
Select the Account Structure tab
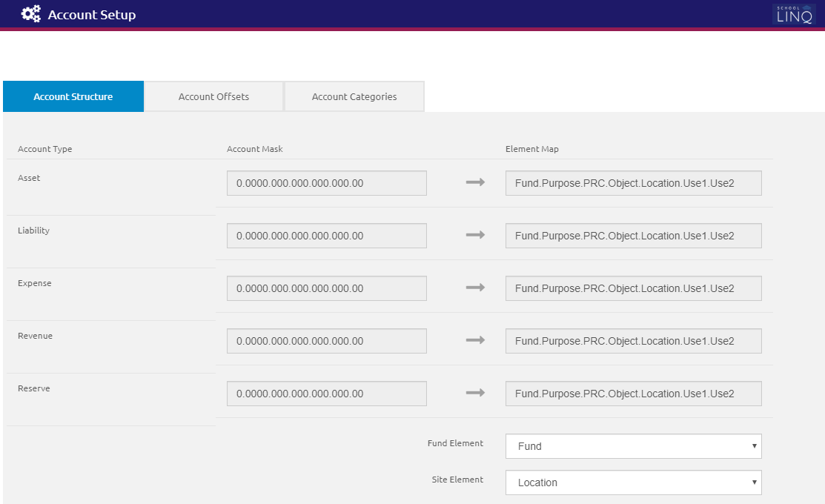tap(73, 96)
